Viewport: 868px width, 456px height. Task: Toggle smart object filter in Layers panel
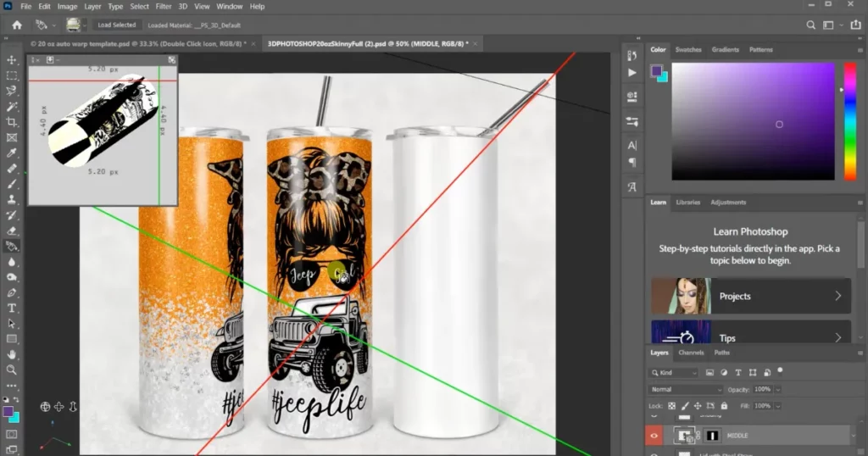click(767, 373)
